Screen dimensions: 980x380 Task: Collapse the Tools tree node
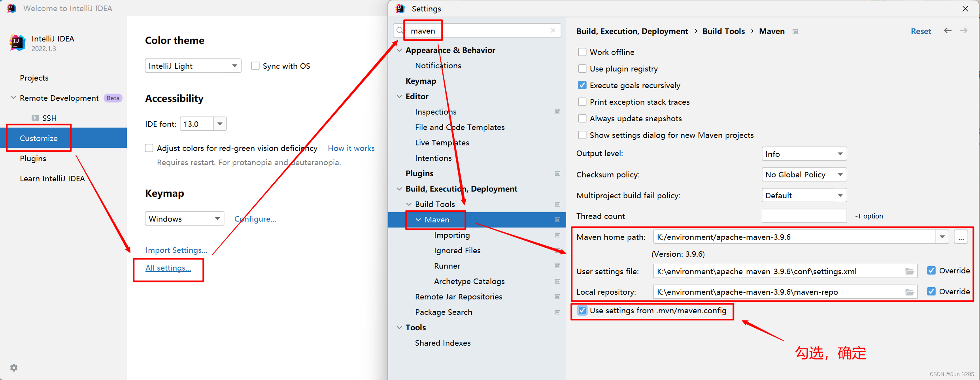tap(399, 327)
